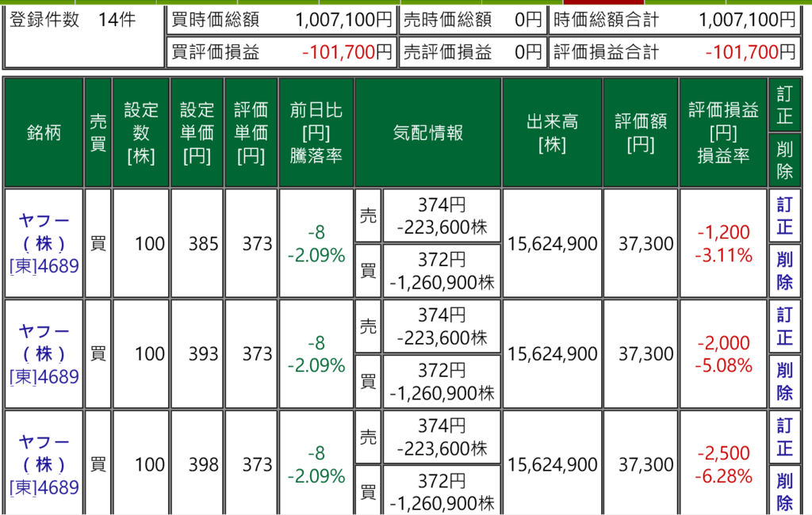The width and height of the screenshot is (812, 515).
Task: Click the 374円 ask quote in 398 row
Action: 442,437
